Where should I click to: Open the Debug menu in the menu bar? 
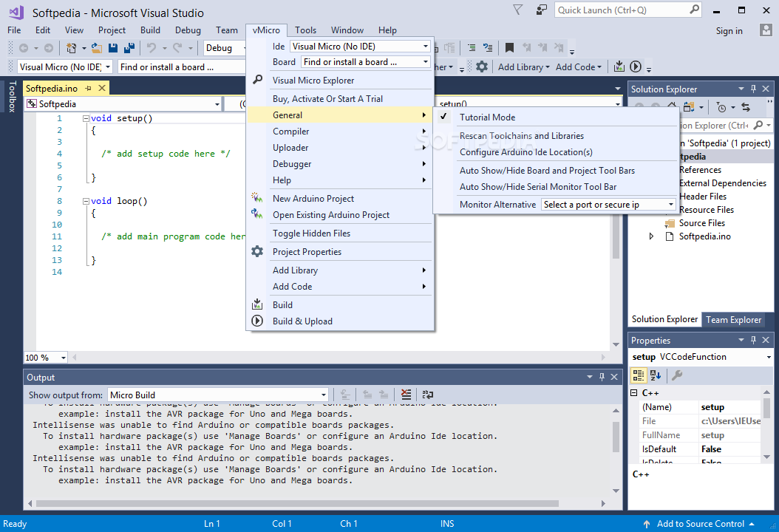click(188, 30)
